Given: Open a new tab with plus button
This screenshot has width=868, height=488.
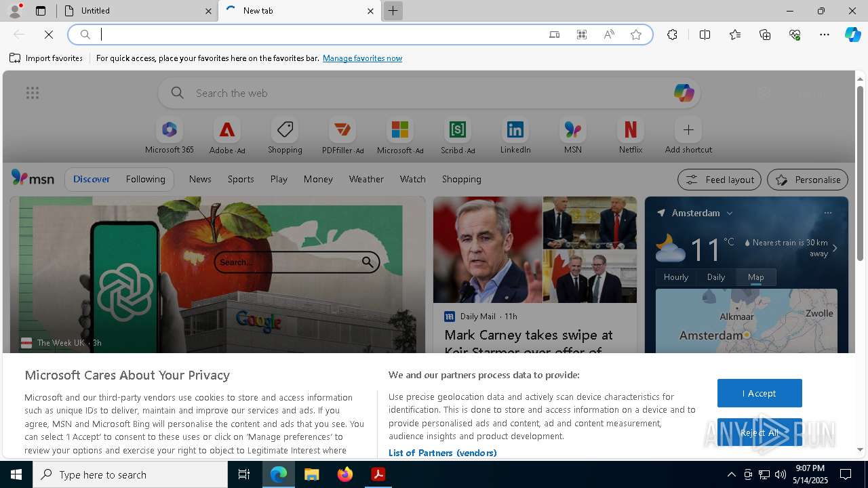Looking at the screenshot, I should pos(393,11).
